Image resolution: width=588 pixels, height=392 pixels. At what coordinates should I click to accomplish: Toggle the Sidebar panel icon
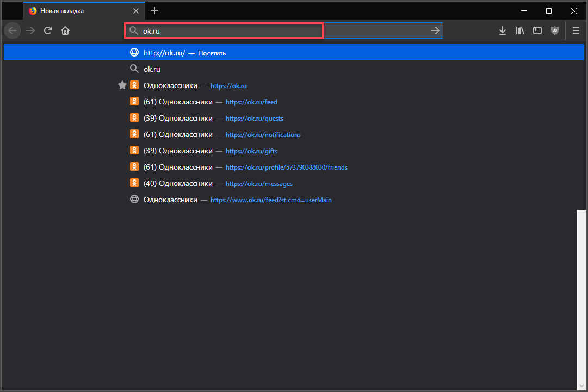[537, 31]
